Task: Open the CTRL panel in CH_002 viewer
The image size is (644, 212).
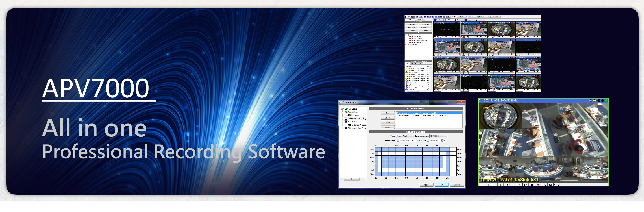Action: click(557, 185)
